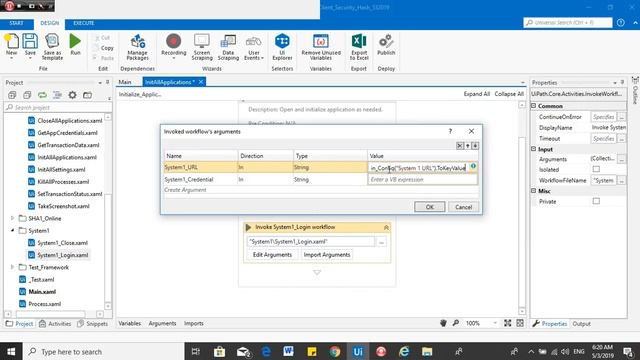
Task: Open New button dropdown arrow
Action: (11, 58)
